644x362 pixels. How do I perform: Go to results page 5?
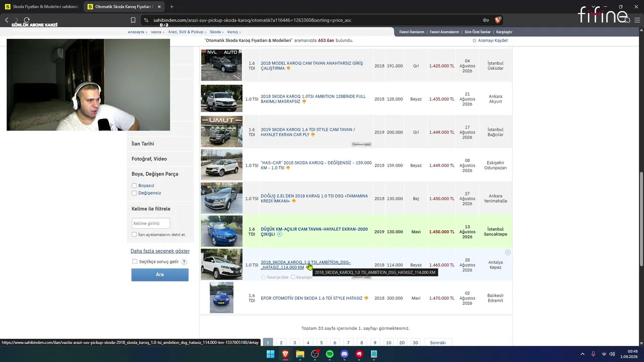point(321,342)
